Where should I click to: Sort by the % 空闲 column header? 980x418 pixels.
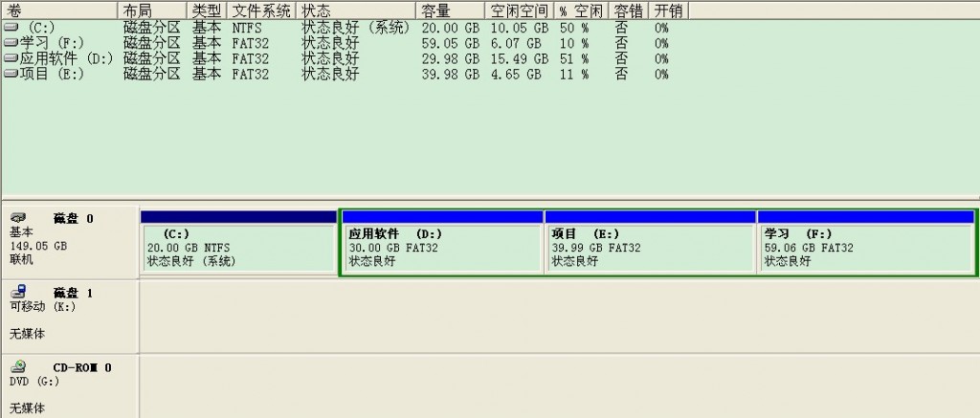581,10
